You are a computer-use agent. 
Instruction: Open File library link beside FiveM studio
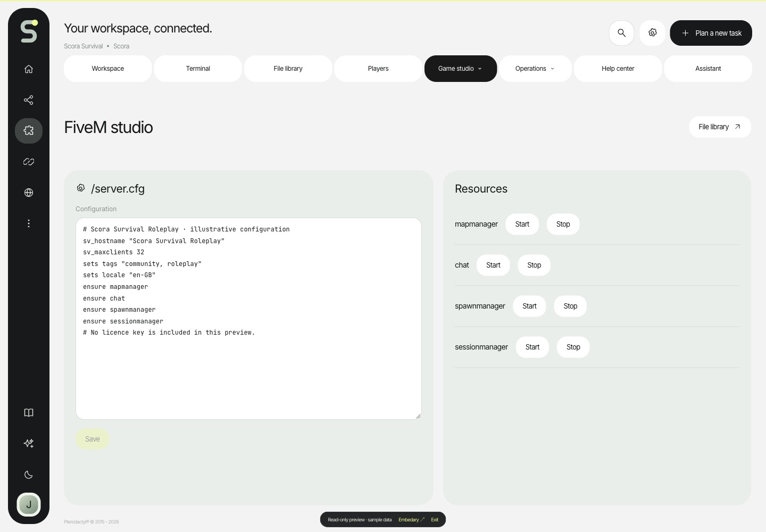point(720,127)
